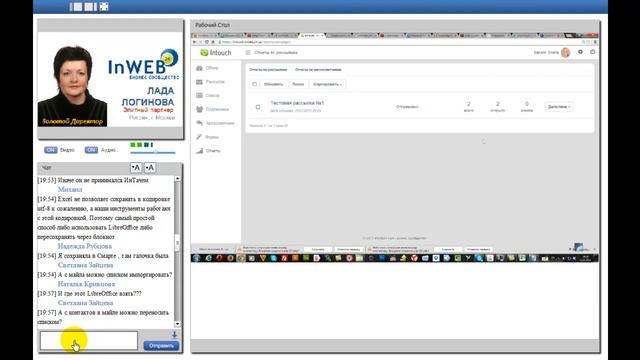Click the presenter photo thumbnail
Screen dimensions: 640x360
point(73,86)
